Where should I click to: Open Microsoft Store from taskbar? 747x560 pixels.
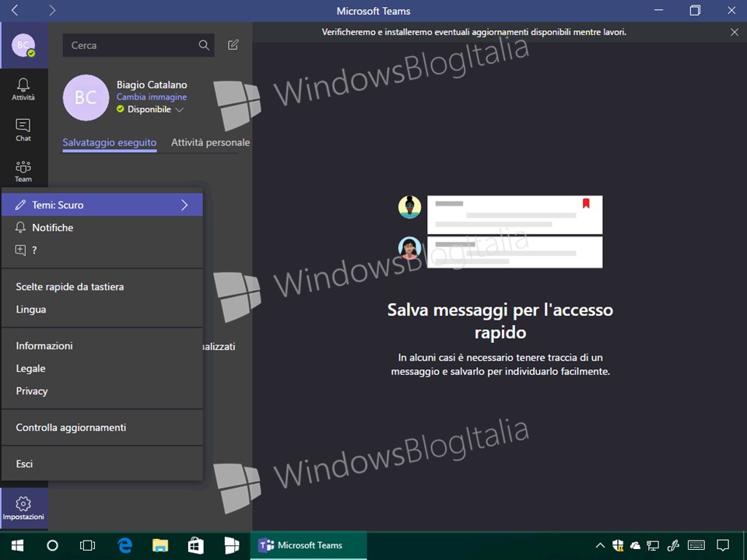click(196, 546)
